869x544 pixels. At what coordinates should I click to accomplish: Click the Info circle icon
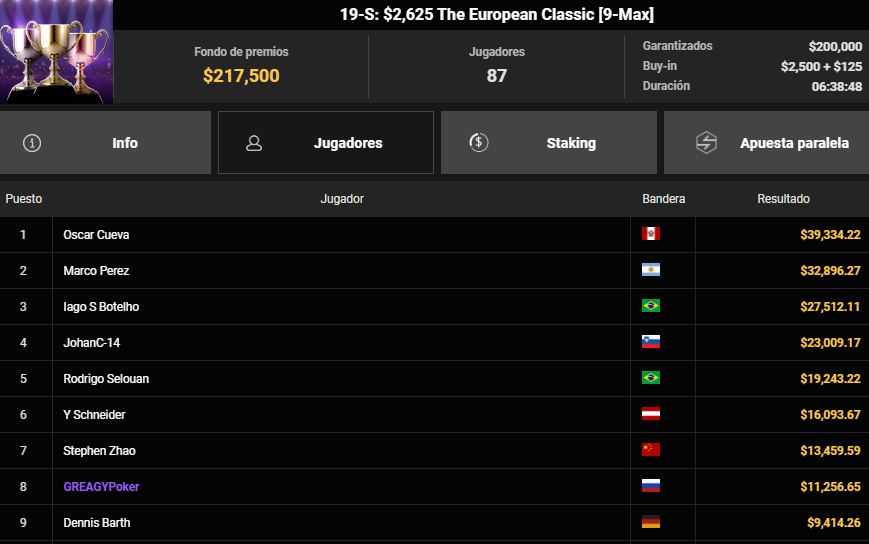coord(32,143)
